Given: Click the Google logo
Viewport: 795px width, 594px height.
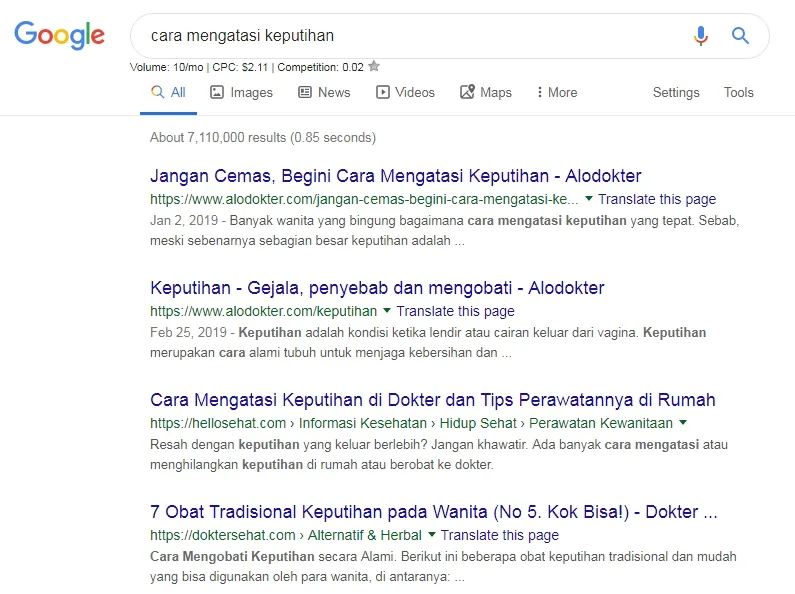Looking at the screenshot, I should coord(59,35).
